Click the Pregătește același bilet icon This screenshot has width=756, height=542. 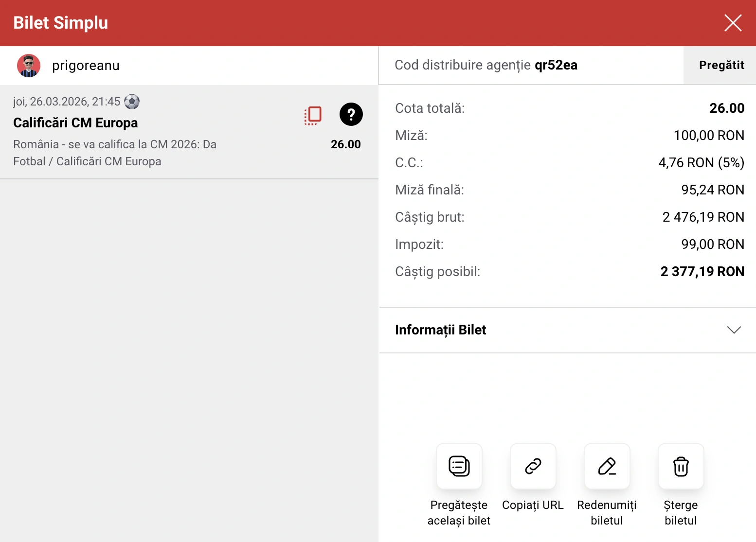point(459,466)
